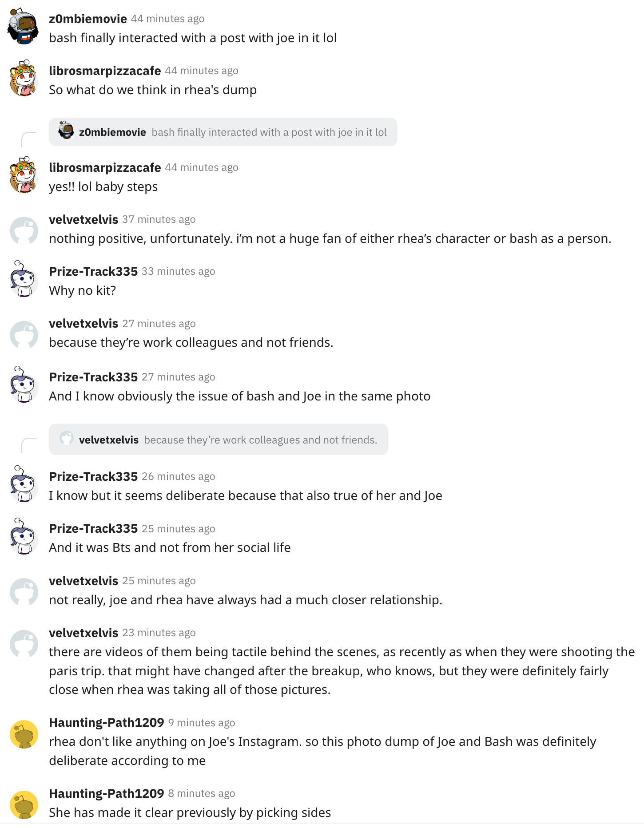Click small velvetxelvis avatar in quoted reply

click(67, 438)
